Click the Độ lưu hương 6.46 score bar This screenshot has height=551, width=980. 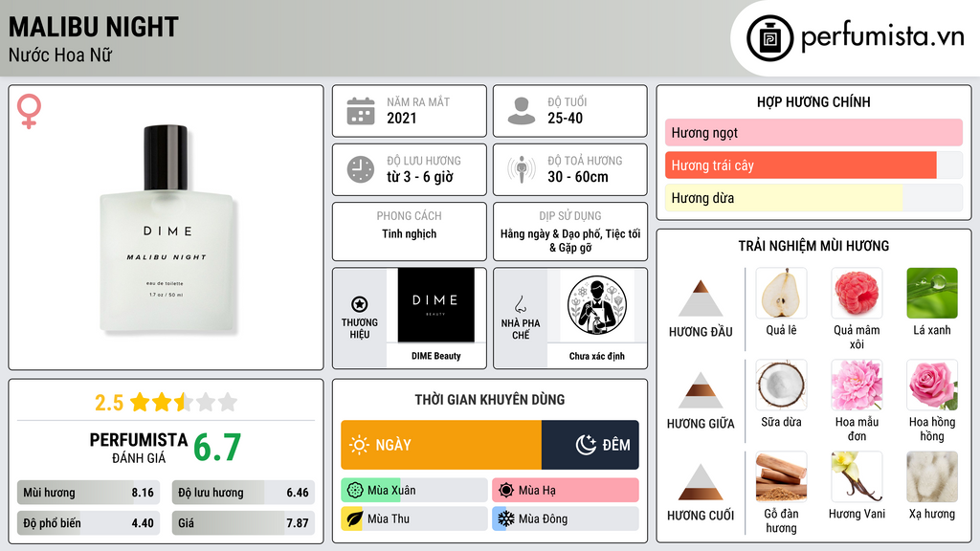click(x=243, y=493)
